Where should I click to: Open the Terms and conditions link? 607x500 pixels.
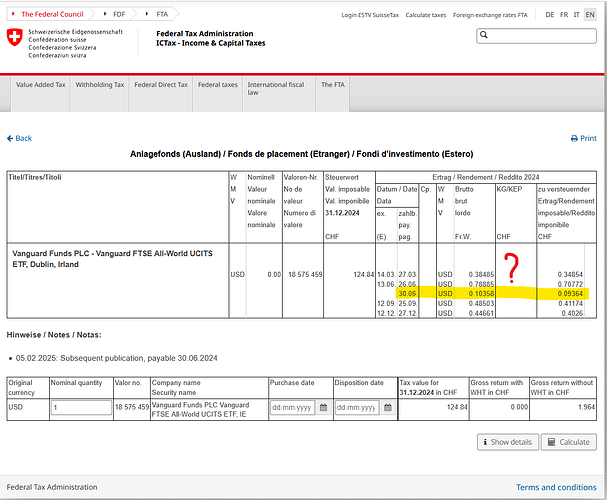pyautogui.click(x=556, y=487)
